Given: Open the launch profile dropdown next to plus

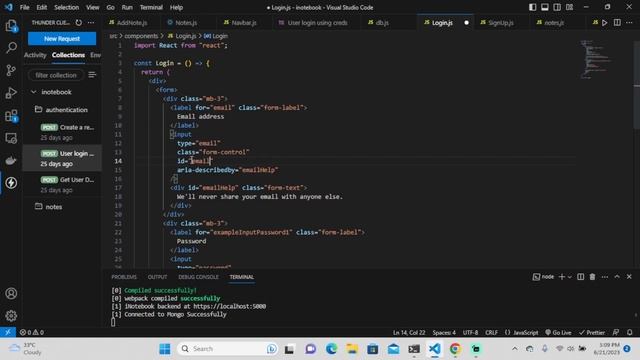Looking at the screenshot, I should [570, 277].
